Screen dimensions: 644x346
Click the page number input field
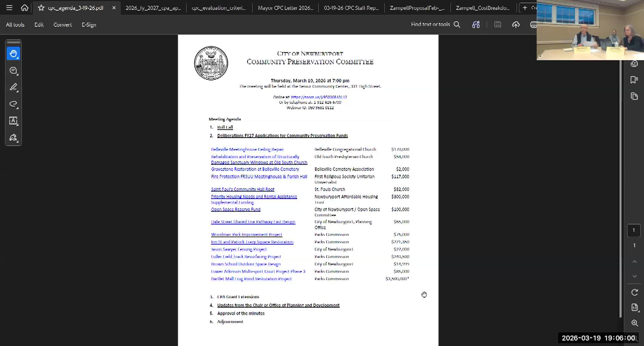pos(634,230)
